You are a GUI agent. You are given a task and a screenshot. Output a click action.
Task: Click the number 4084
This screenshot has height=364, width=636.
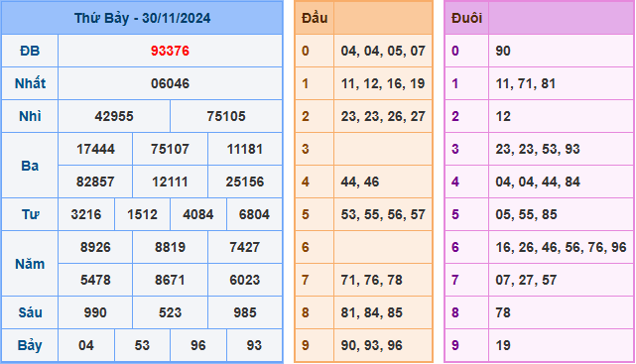click(197, 214)
